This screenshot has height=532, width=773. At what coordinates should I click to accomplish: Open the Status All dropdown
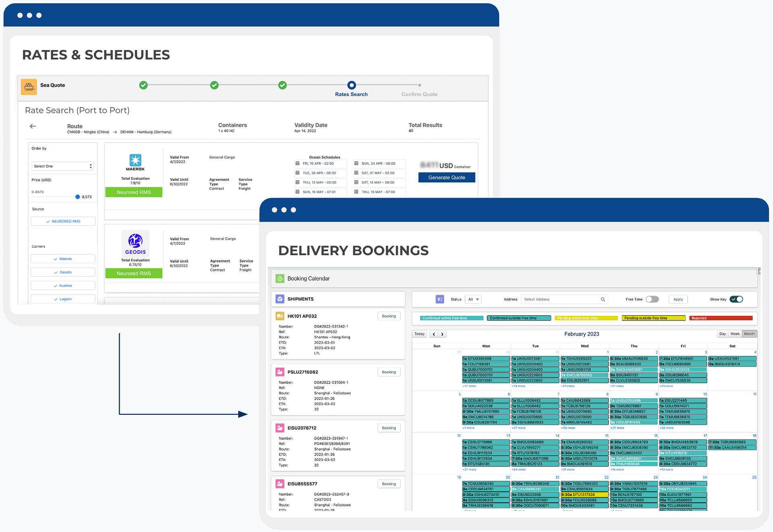pyautogui.click(x=473, y=299)
